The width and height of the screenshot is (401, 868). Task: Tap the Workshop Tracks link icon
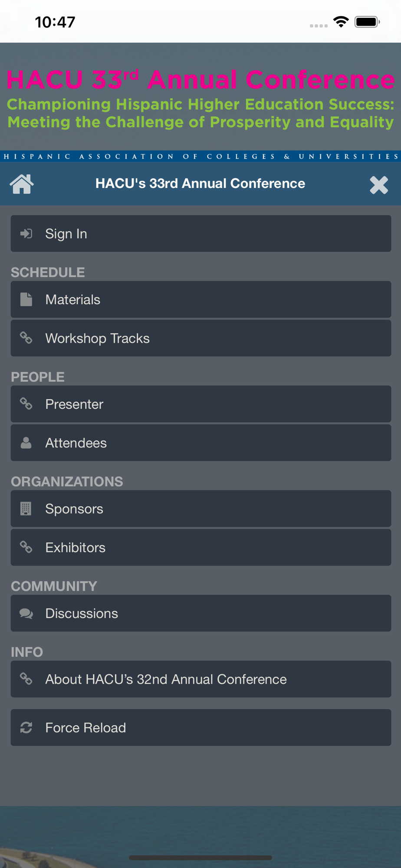[26, 338]
